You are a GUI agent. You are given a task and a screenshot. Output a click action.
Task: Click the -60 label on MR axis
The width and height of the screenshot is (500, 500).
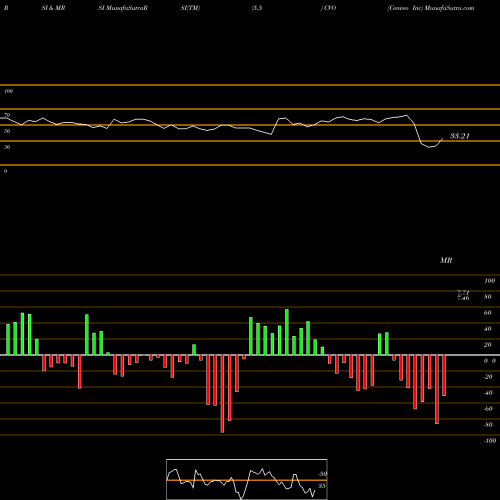tap(488, 409)
